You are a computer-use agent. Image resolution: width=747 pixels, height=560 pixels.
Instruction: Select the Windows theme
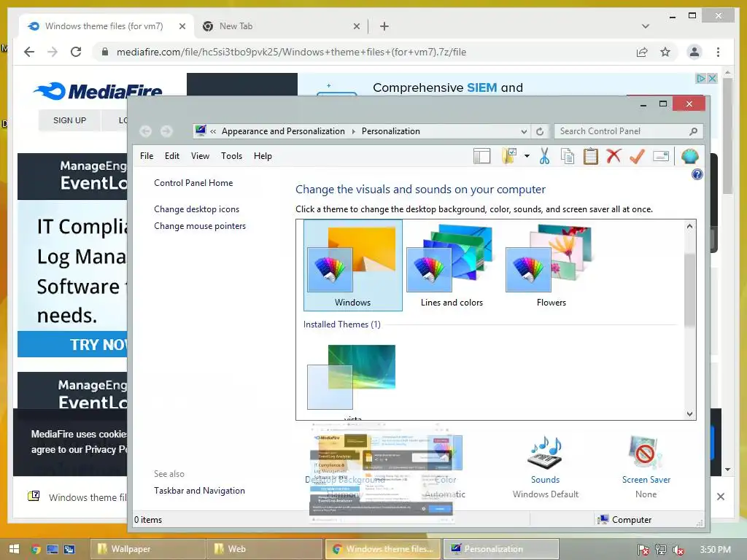tap(352, 265)
